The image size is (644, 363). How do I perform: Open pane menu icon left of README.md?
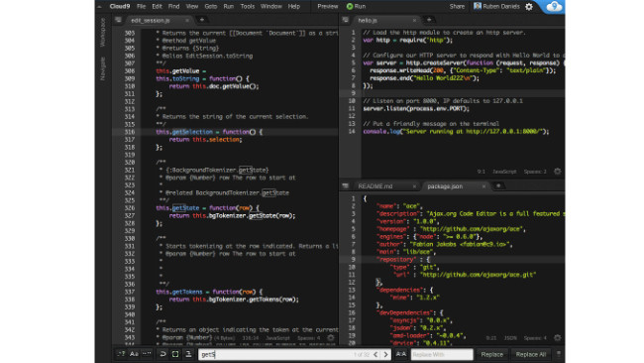click(x=346, y=185)
